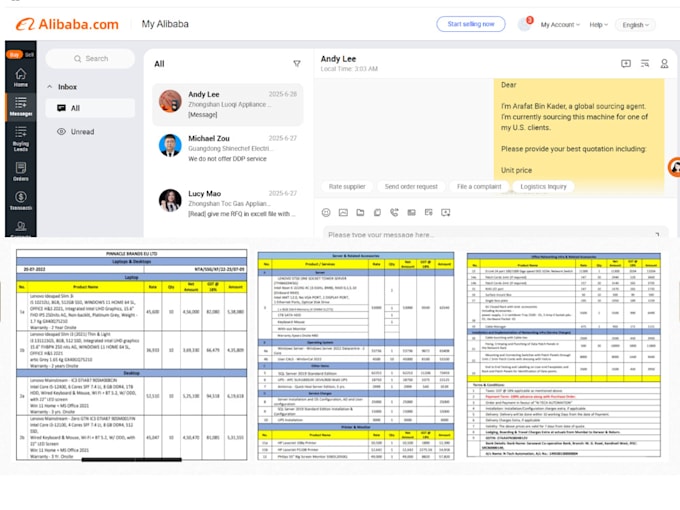680x510 pixels.
Task: Open Orders in the sidebar
Action: pos(20,171)
